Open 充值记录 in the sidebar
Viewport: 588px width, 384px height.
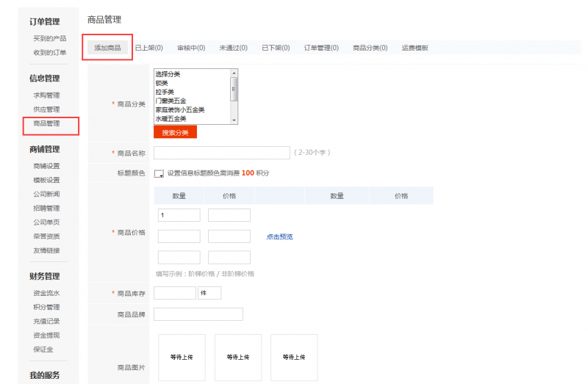pyautogui.click(x=46, y=321)
